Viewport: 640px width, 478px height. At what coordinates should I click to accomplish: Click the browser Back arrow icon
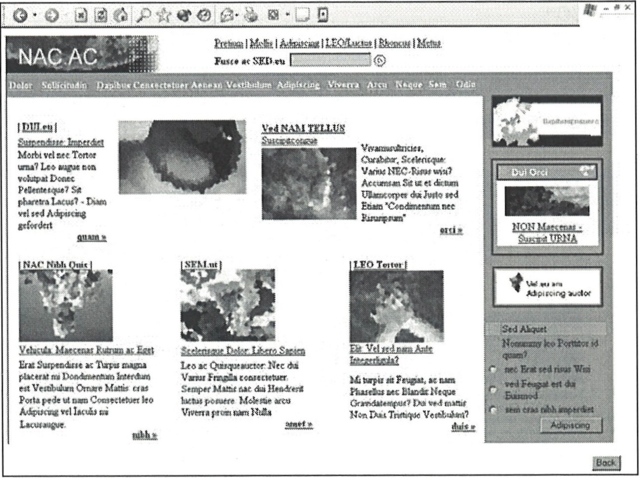click(x=20, y=16)
